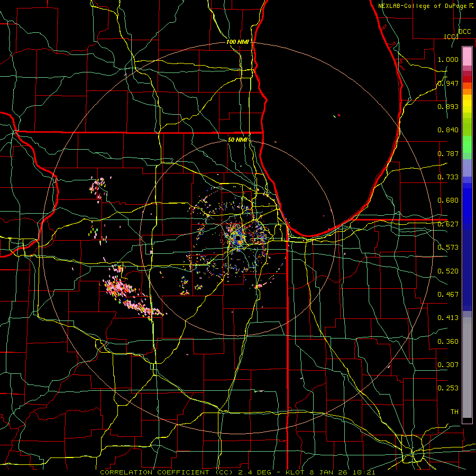Select the 0.787 scale value
This screenshot has width=476, height=476.
pos(448,153)
